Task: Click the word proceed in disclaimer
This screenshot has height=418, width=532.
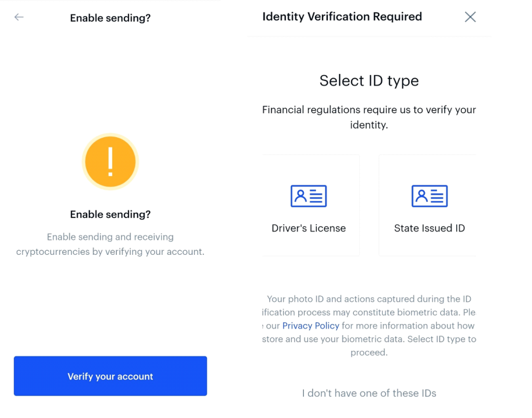Action: click(x=369, y=352)
